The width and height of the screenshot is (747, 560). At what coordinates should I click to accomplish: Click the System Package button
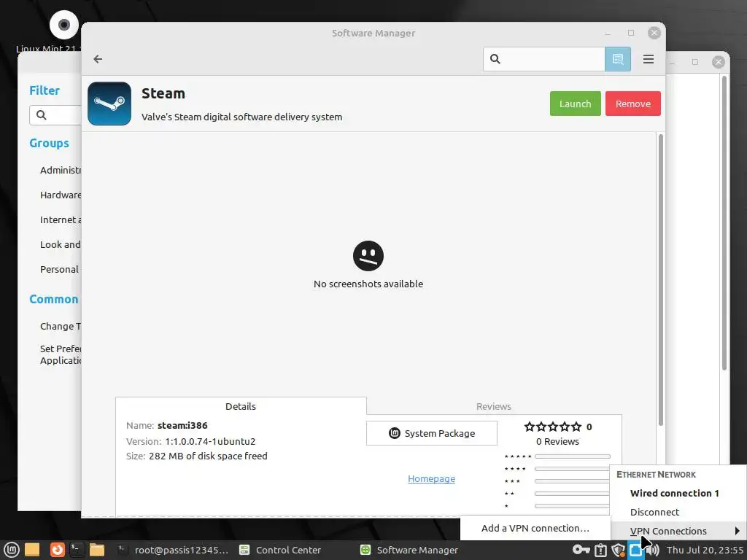coord(432,433)
